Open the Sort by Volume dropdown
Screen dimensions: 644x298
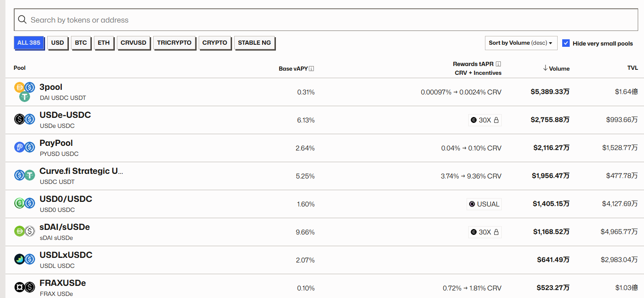[x=520, y=43]
